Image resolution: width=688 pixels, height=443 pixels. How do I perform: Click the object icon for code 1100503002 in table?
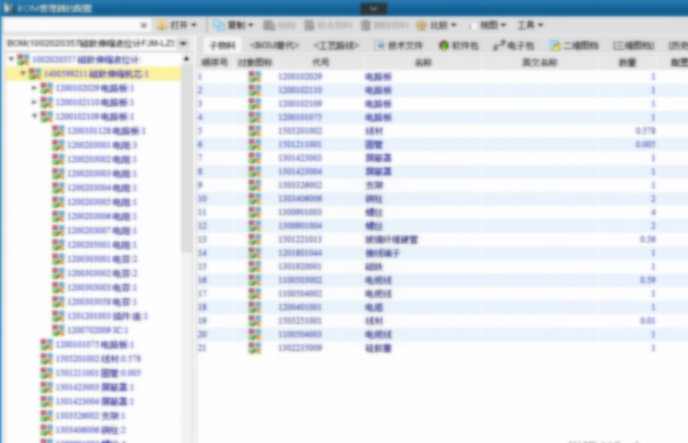254,280
